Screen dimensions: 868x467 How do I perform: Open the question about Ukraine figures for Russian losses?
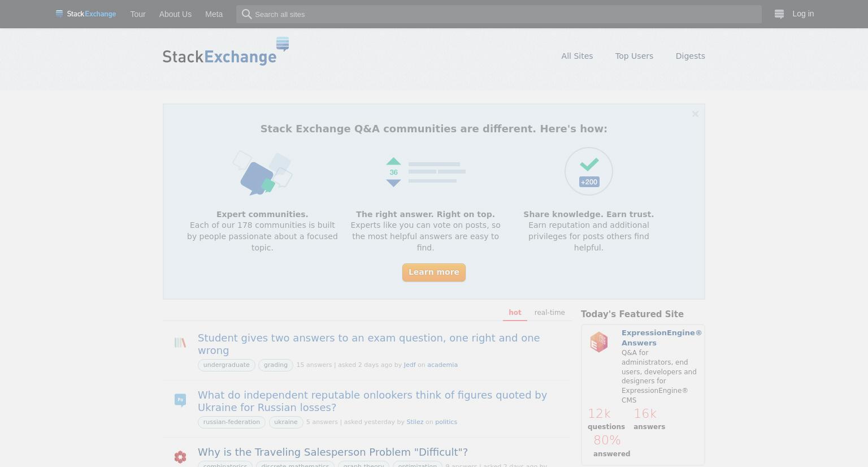(372, 401)
